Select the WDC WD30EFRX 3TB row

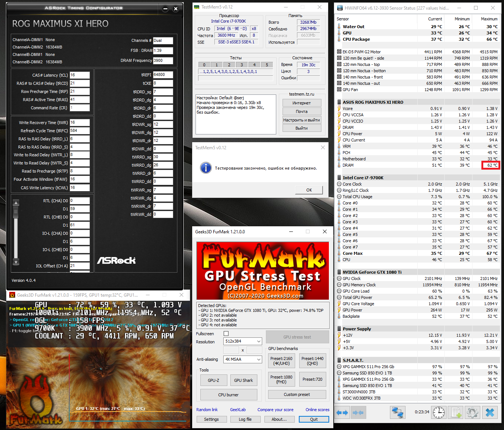[417, 398]
